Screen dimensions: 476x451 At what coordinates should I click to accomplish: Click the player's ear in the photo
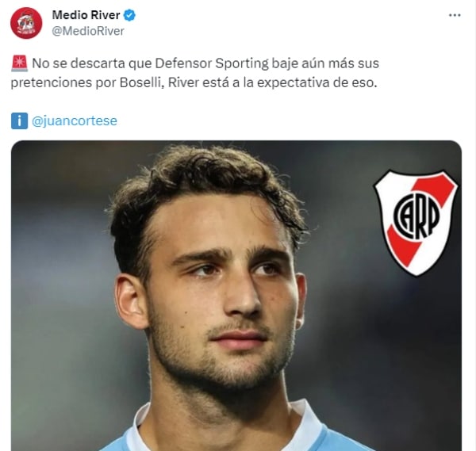click(131, 301)
